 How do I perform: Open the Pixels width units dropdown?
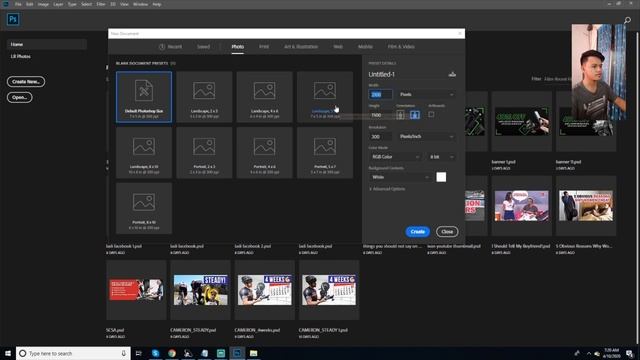(x=426, y=94)
